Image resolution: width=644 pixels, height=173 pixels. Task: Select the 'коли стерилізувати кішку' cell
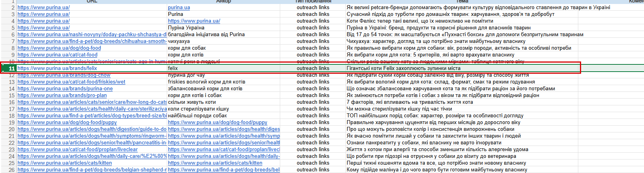(223, 109)
